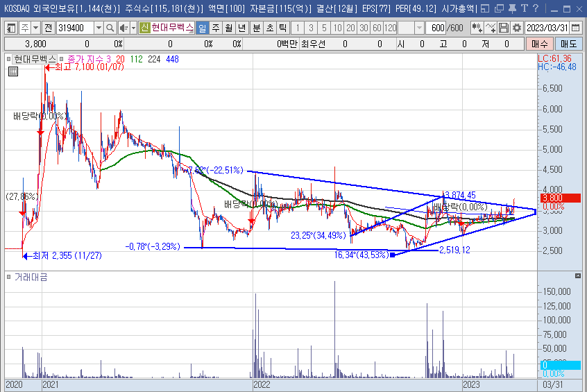Open the custom interval combo box dropdown

point(419,28)
